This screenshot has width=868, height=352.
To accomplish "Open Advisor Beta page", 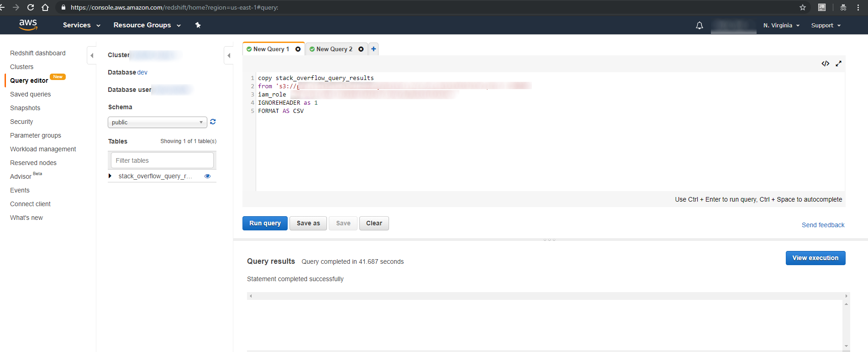I will click(x=26, y=176).
